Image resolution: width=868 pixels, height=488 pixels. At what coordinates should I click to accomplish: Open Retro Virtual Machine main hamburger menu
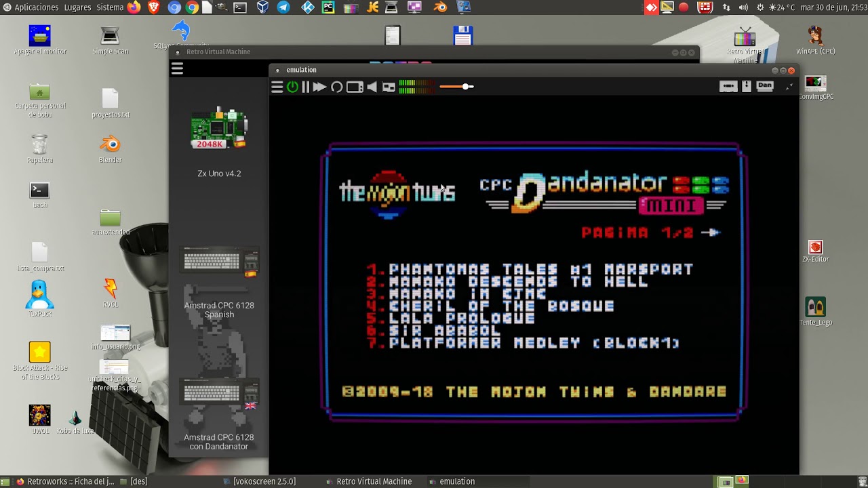177,68
